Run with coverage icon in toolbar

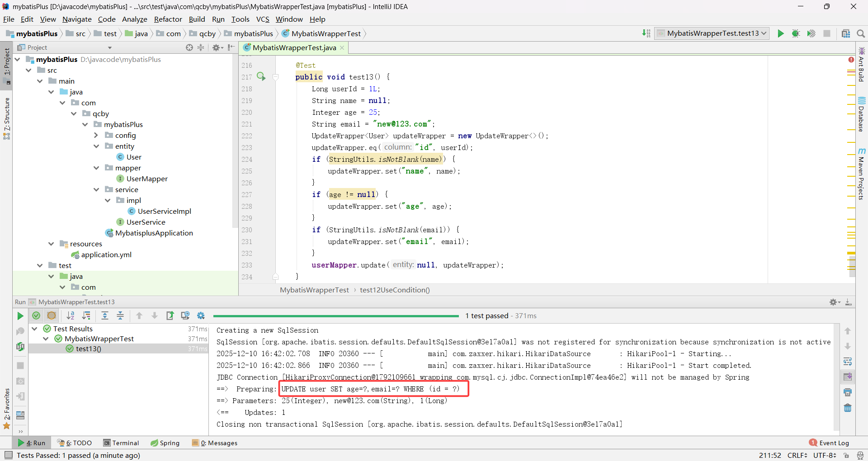[811, 33]
